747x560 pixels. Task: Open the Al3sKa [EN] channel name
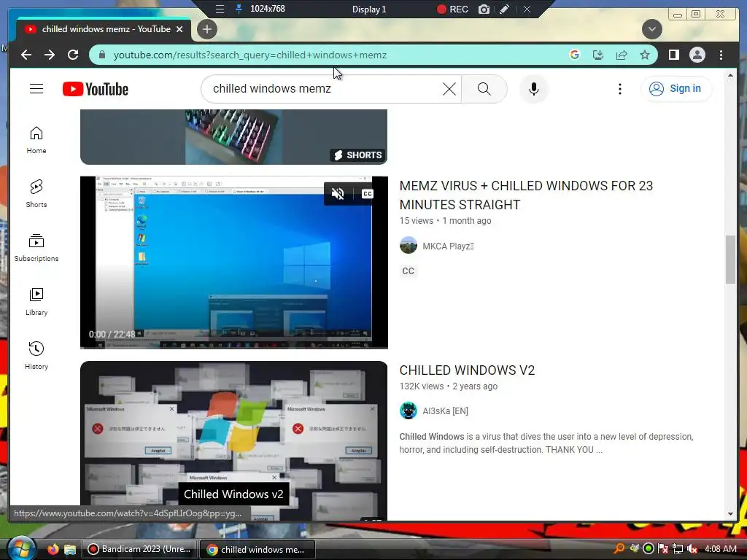click(x=446, y=411)
